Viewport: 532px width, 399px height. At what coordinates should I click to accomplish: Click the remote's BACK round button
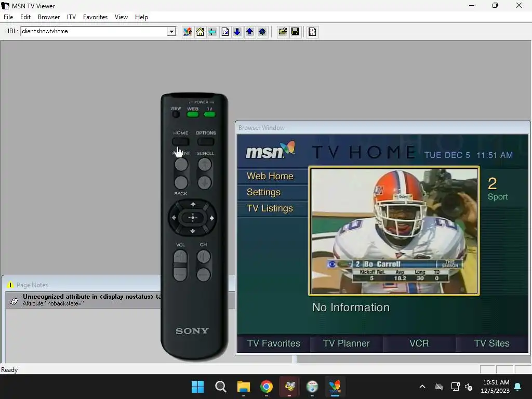181,182
